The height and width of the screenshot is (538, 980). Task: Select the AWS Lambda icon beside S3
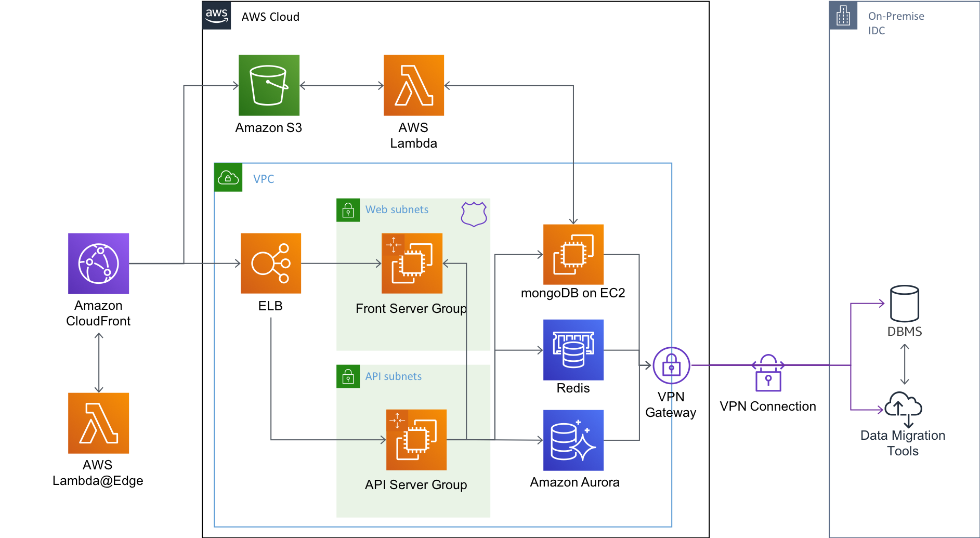point(414,85)
